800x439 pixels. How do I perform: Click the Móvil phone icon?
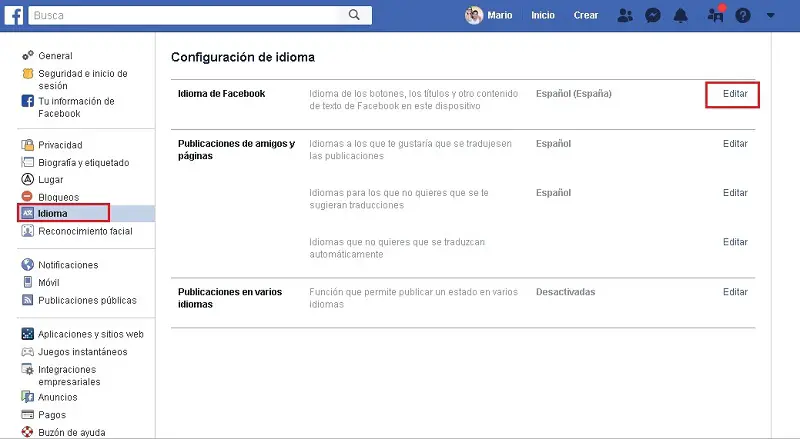tap(28, 282)
